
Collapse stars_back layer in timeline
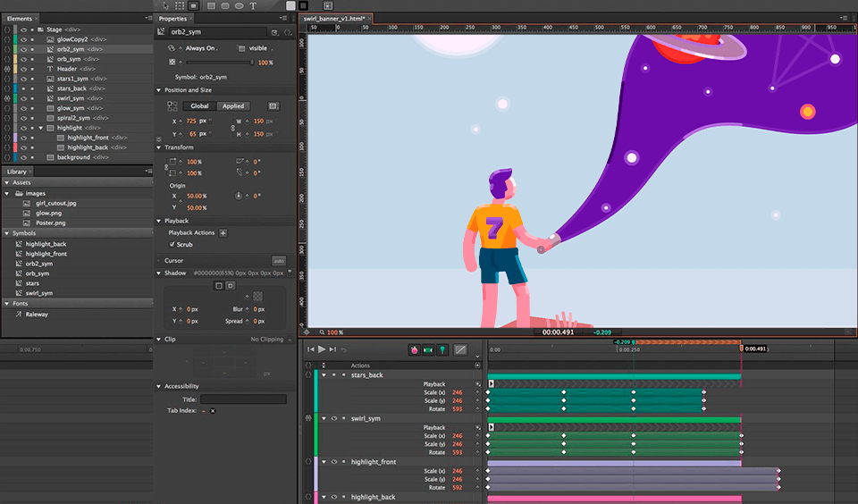point(324,375)
